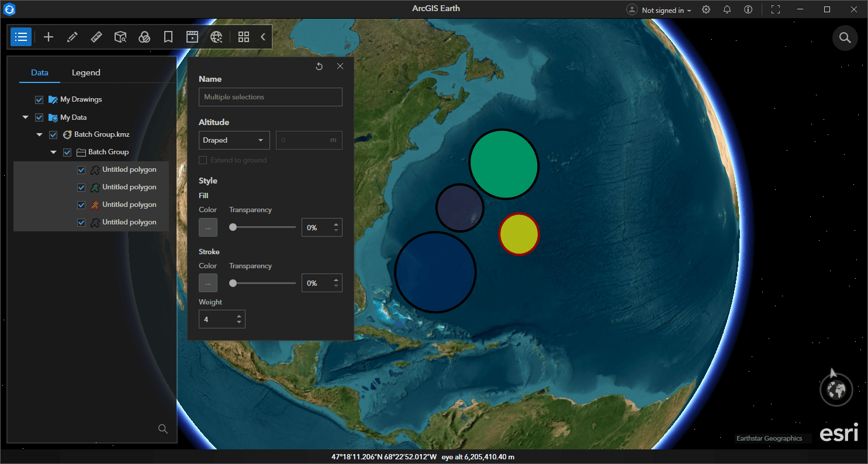Screen dimensions: 868x464
Task: Open the About information icon
Action: (x=748, y=9)
